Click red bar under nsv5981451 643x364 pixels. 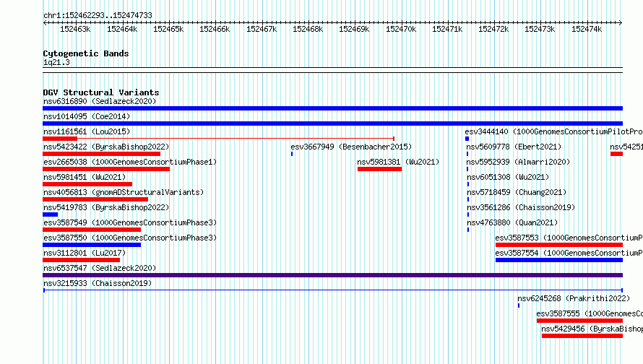[x=87, y=184]
